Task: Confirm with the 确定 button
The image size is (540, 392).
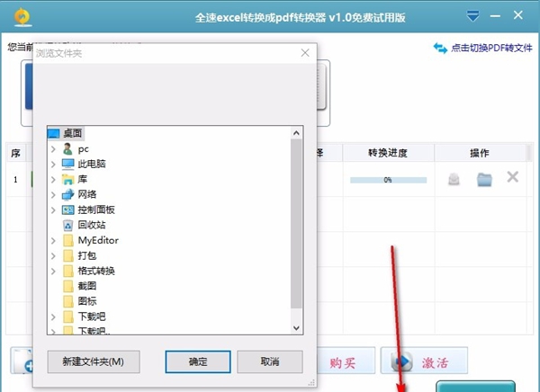Action: 198,361
